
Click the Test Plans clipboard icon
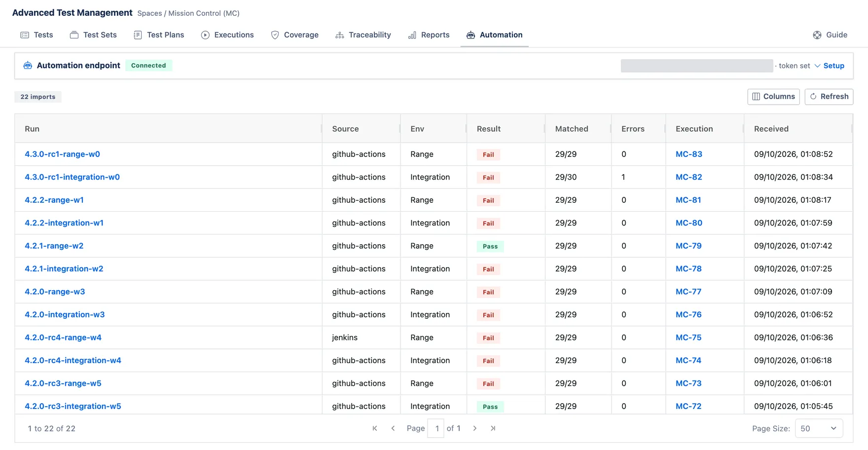[x=138, y=35]
